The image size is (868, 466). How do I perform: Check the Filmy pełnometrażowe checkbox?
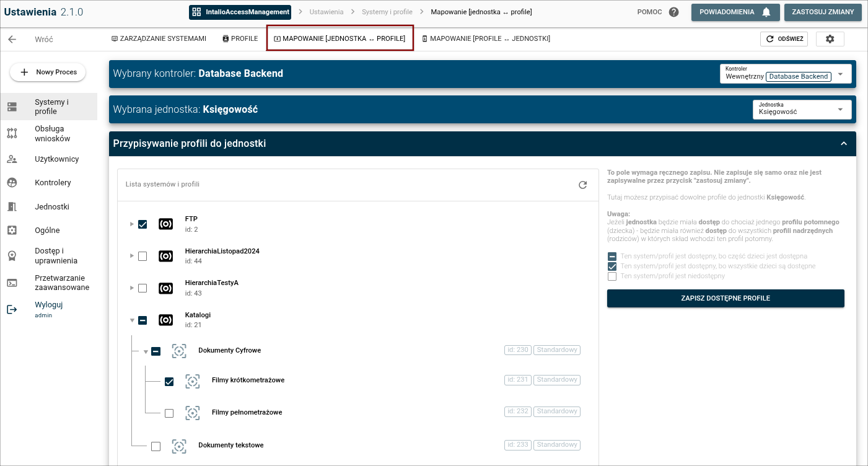tap(169, 413)
